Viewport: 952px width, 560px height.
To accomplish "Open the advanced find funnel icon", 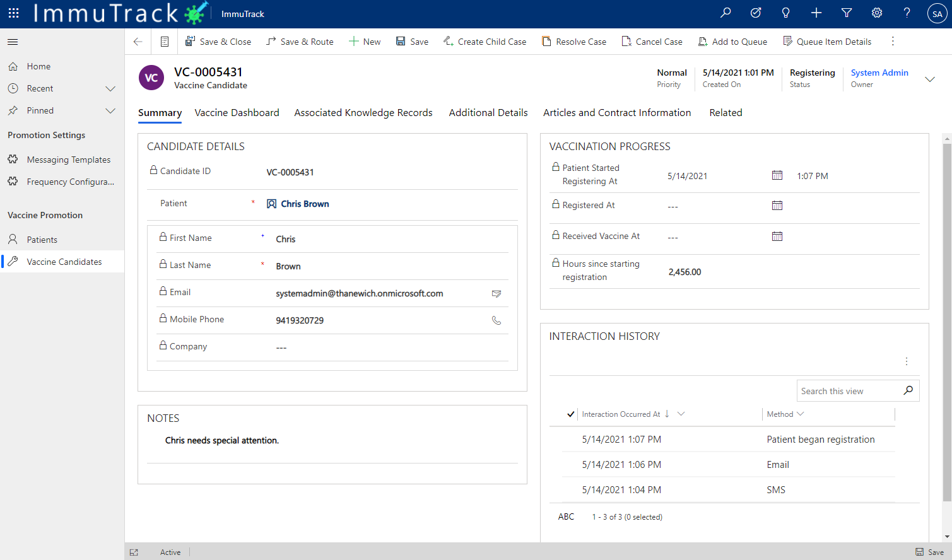I will click(847, 13).
